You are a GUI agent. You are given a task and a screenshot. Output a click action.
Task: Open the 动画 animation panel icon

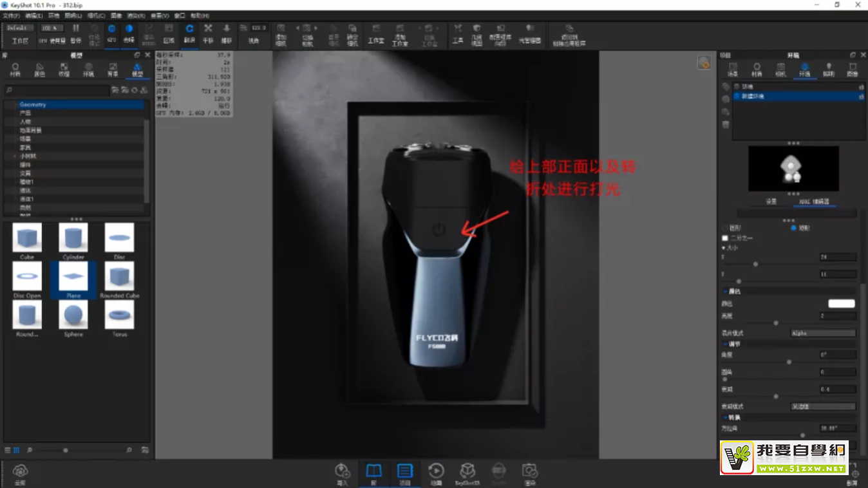point(436,473)
